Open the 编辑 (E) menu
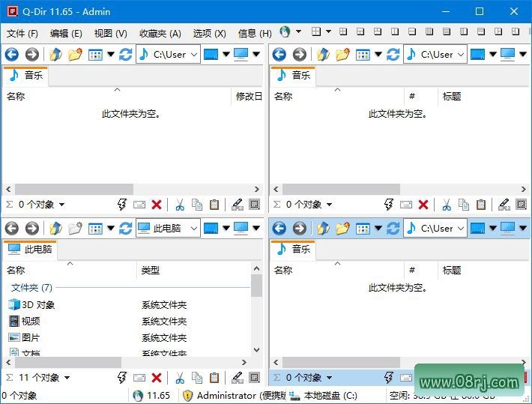Screen dimensions: 532x404 [66, 33]
